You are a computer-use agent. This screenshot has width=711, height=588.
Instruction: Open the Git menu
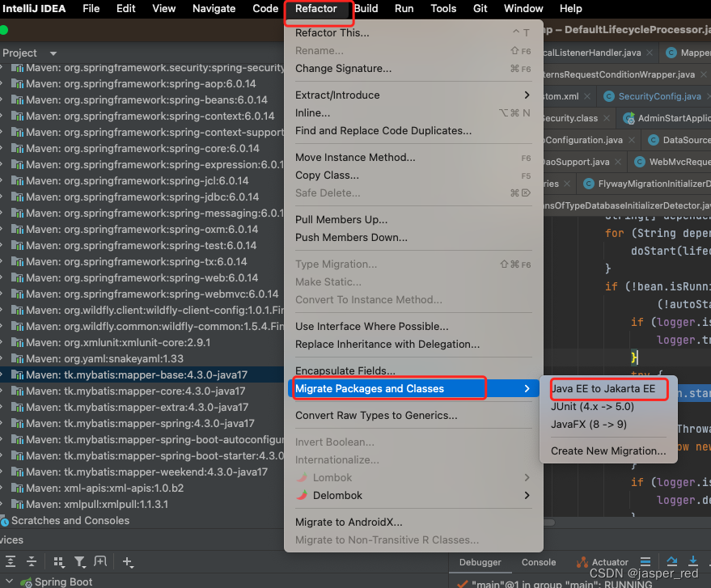[x=480, y=9]
